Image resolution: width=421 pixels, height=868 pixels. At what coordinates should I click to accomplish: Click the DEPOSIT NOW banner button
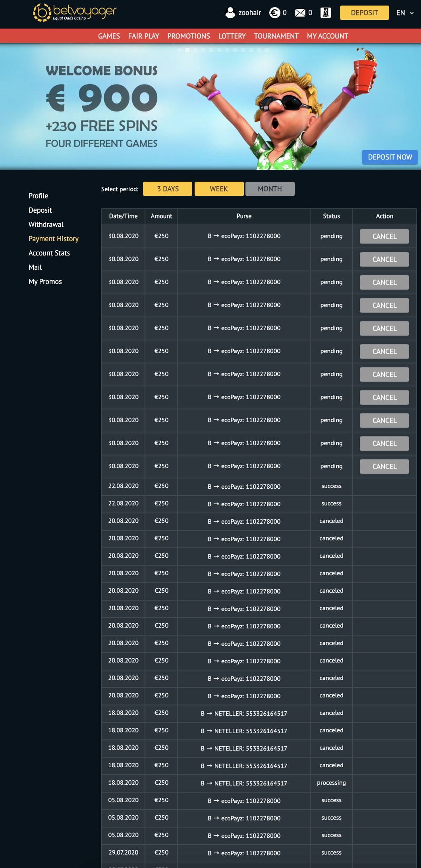[390, 157]
